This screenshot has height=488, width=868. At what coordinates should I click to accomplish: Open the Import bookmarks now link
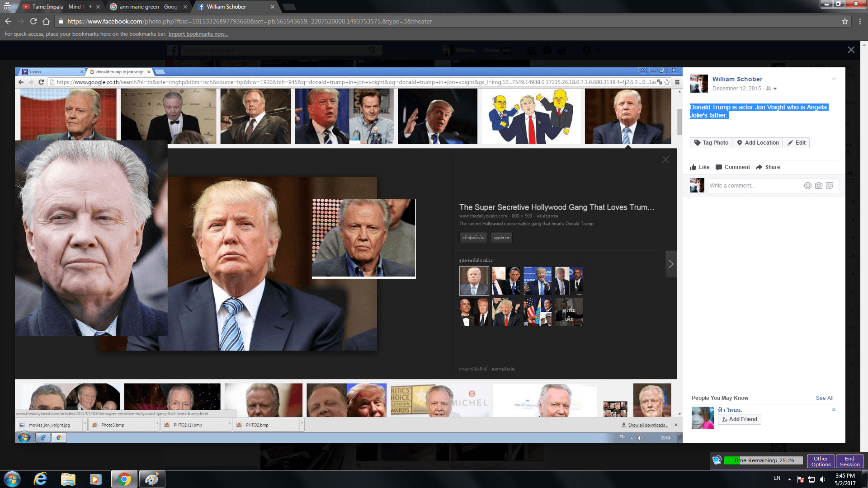tap(198, 34)
